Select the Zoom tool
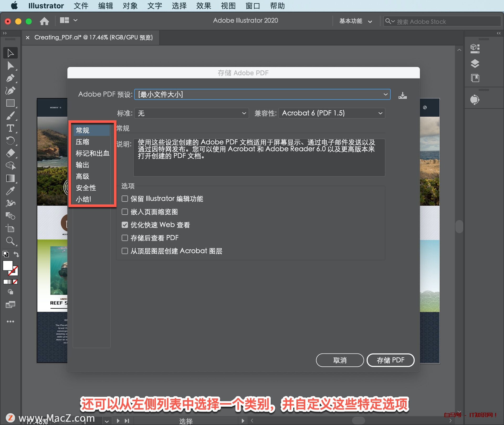The image size is (504, 425). tap(10, 241)
